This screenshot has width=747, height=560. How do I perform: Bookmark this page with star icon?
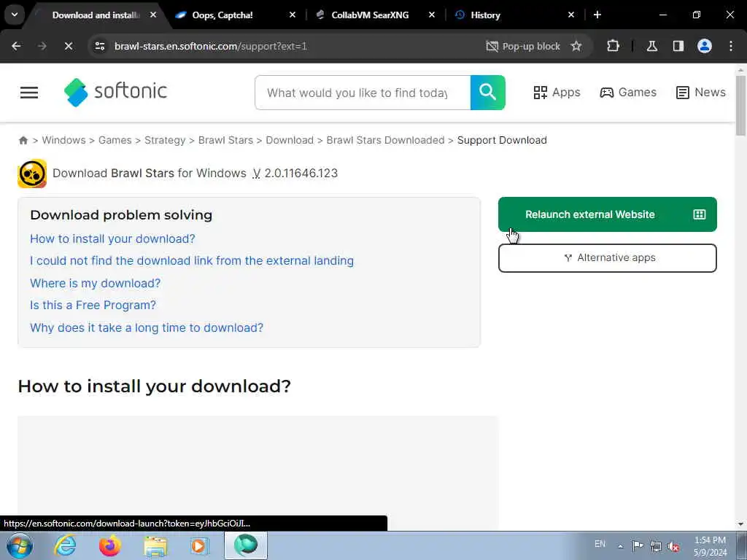[x=576, y=46]
